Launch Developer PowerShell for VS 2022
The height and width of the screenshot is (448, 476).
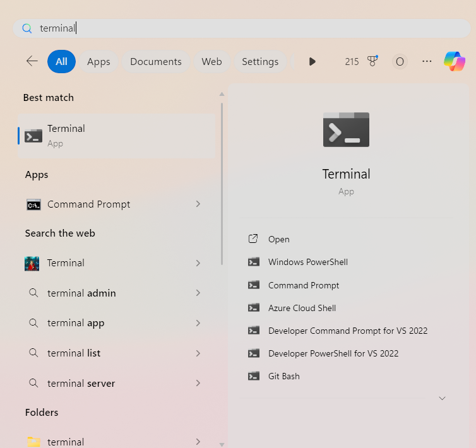tap(346, 353)
